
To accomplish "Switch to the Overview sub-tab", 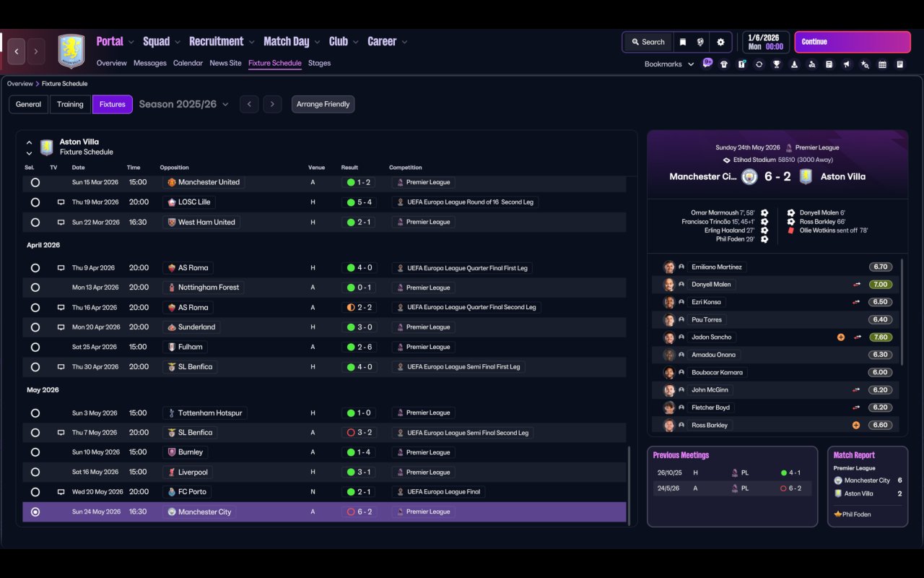I will point(112,63).
